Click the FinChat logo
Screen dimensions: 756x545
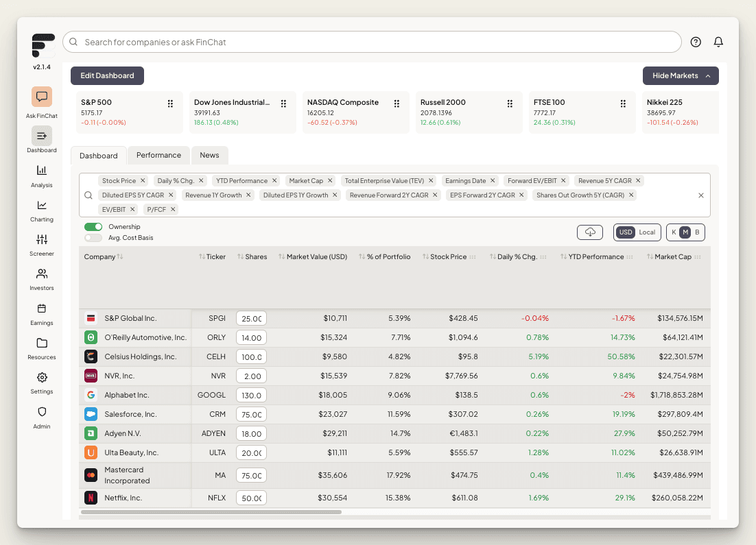pos(43,45)
